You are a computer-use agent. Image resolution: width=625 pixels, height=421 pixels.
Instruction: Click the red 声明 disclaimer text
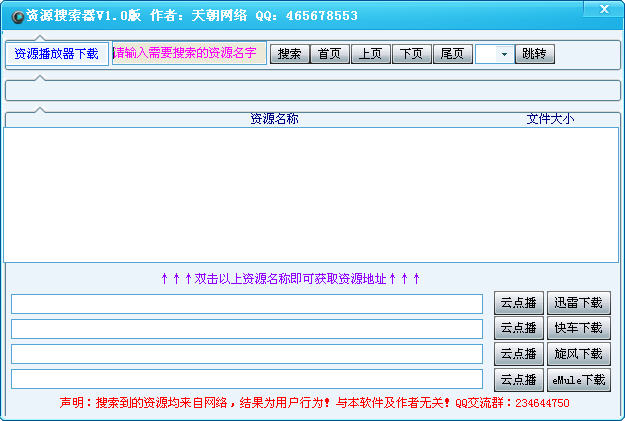point(314,403)
